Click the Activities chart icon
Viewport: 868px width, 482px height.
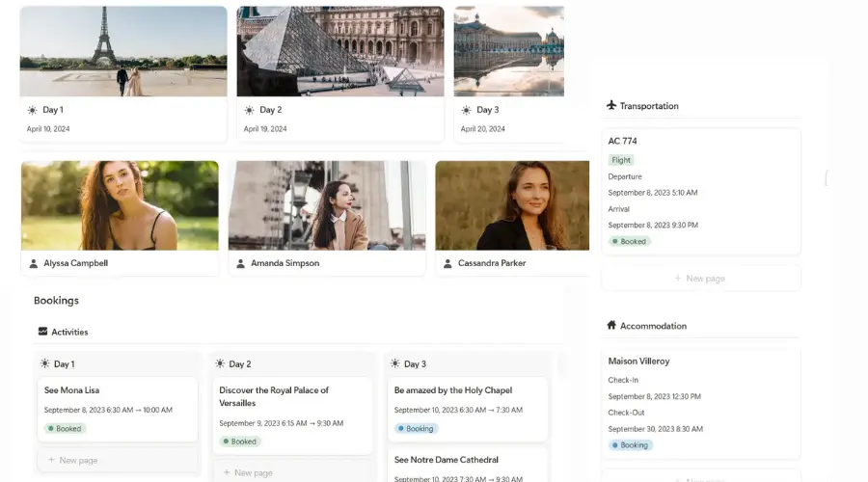[x=42, y=332]
